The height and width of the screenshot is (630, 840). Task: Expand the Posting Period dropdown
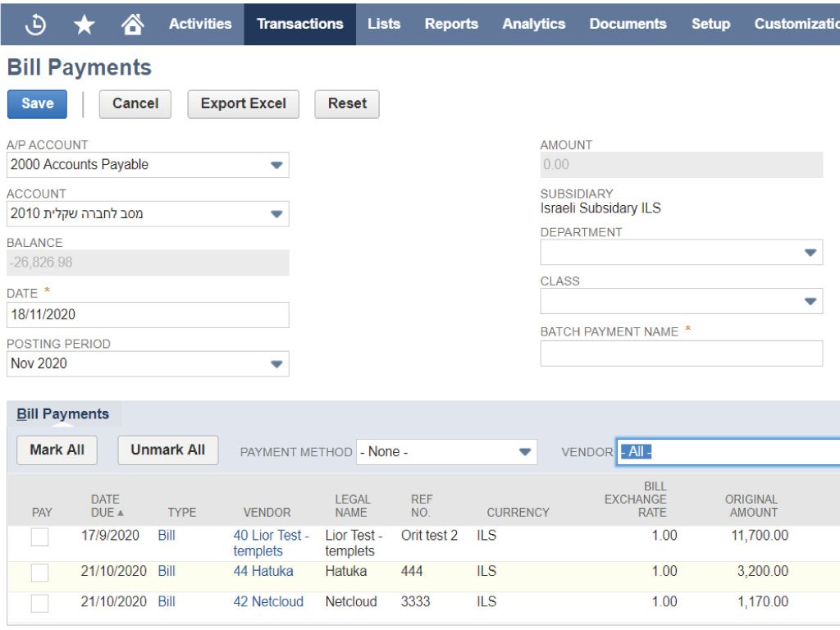tap(276, 364)
